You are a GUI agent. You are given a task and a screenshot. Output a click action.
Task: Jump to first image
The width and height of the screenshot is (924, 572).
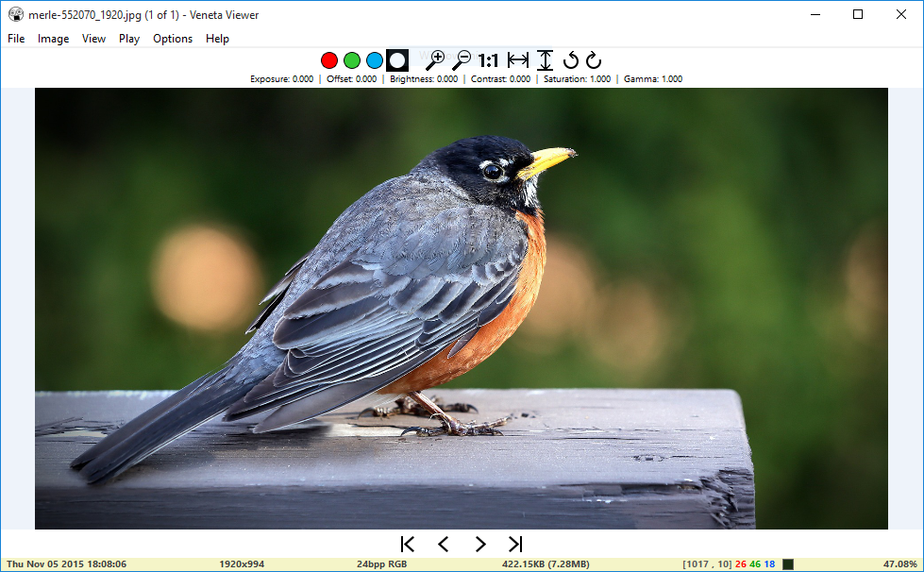point(407,544)
